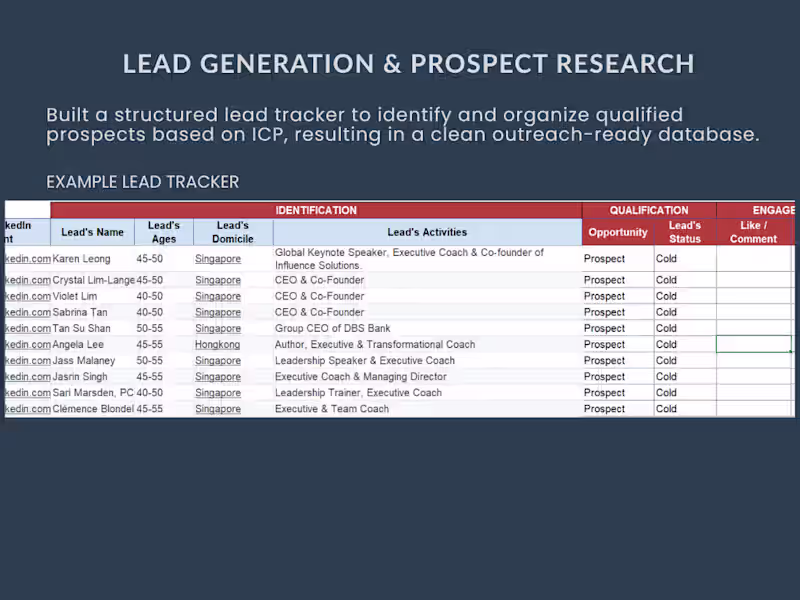The height and width of the screenshot is (600, 800).
Task: Select the Sari Marsden name cell
Action: [x=92, y=392]
